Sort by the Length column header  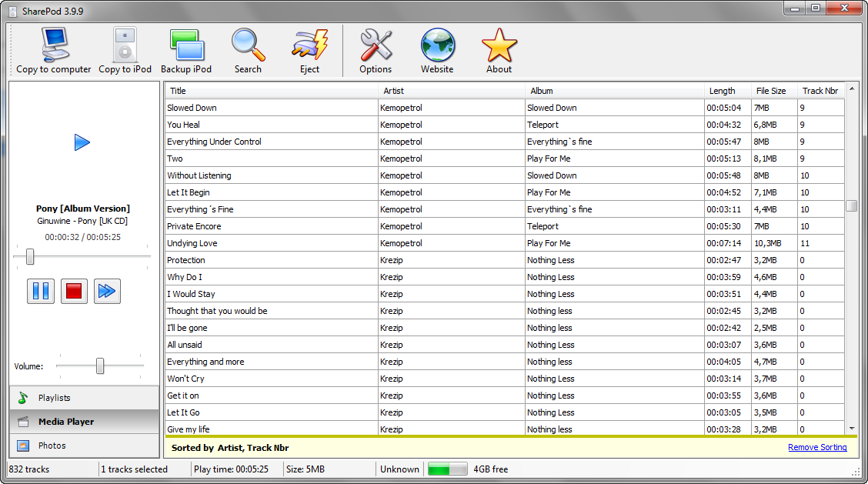click(x=727, y=91)
